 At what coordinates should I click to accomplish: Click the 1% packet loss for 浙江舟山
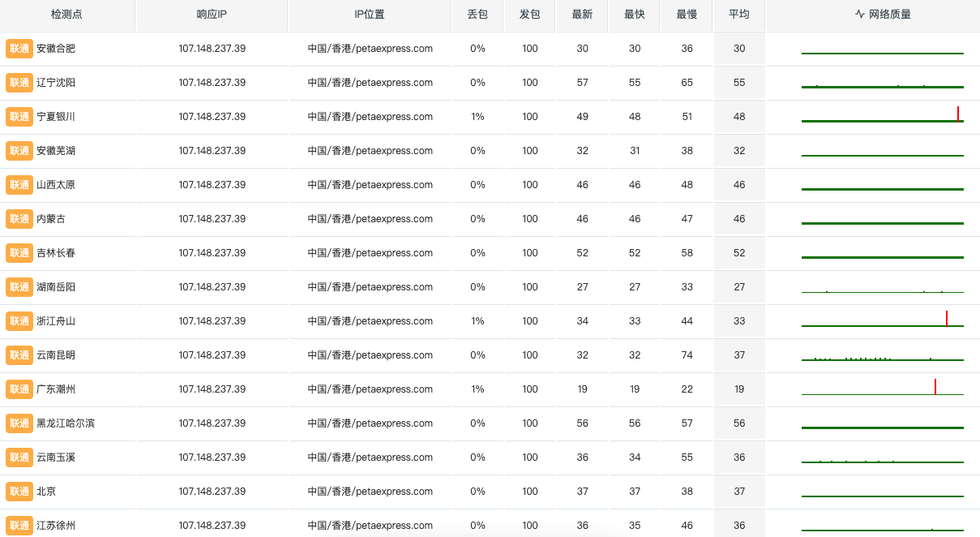[477, 321]
